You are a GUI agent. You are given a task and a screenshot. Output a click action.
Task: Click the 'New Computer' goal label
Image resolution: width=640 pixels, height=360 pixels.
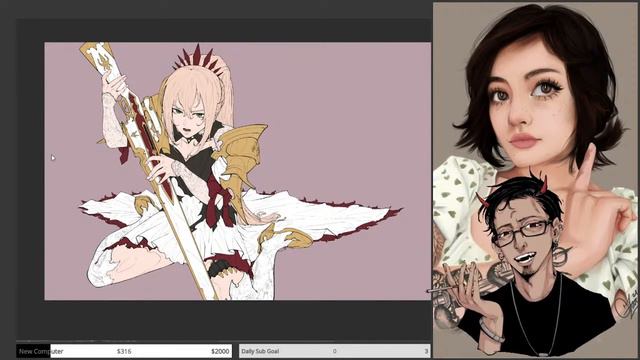[x=41, y=351]
